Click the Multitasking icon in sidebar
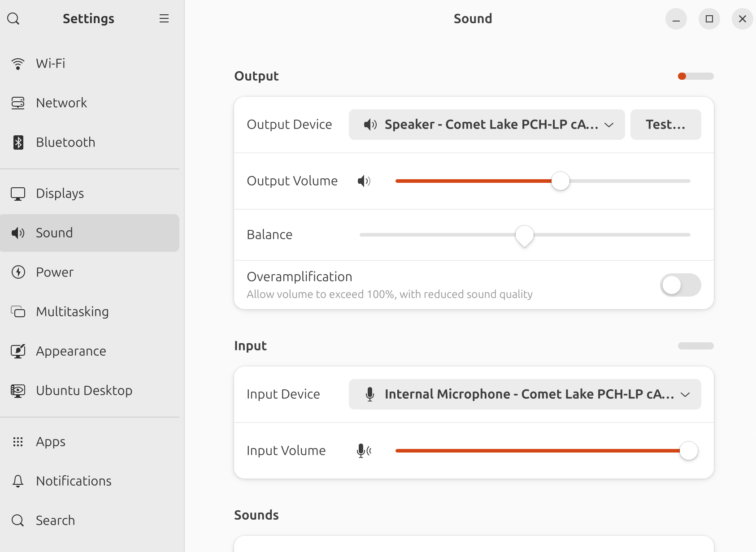756x552 pixels. point(18,312)
